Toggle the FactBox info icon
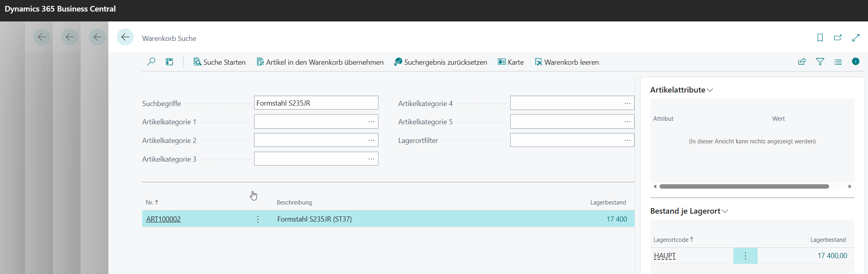The width and height of the screenshot is (868, 274). (856, 62)
